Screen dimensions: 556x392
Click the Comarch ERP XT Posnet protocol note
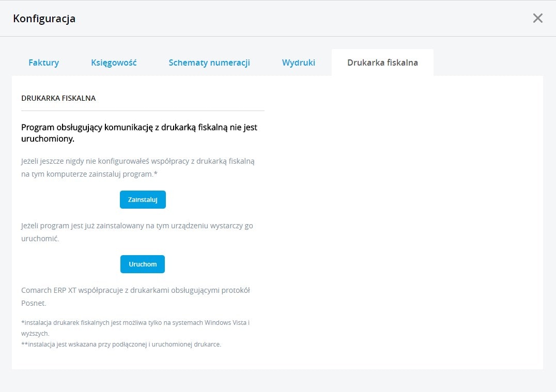pos(135,296)
